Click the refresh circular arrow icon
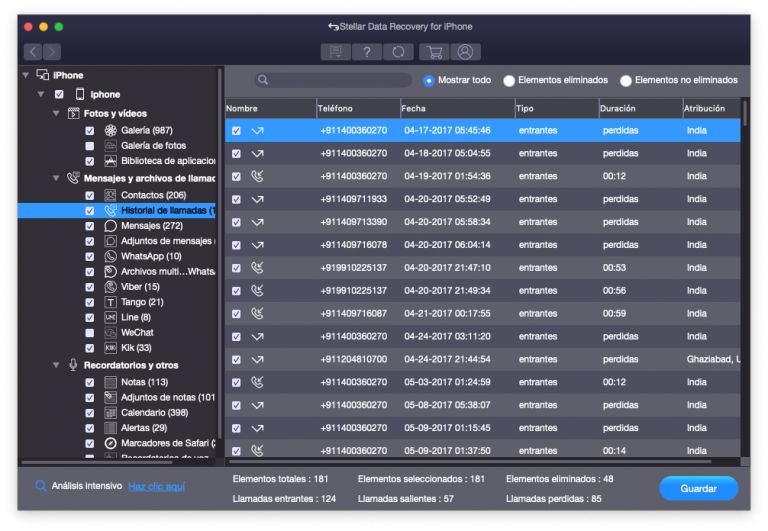Screen dimensions: 768x531 pos(398,51)
